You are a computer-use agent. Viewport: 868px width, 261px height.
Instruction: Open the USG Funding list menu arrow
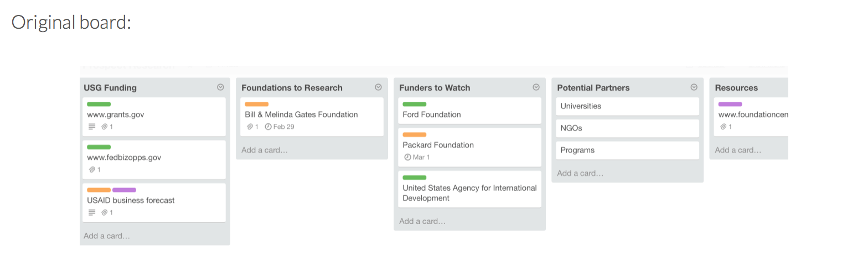[x=220, y=87]
